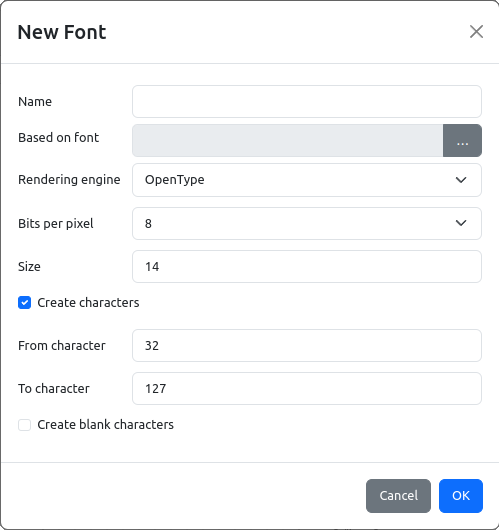The height and width of the screenshot is (530, 499).
Task: Click the Name field label
Action: (35, 101)
